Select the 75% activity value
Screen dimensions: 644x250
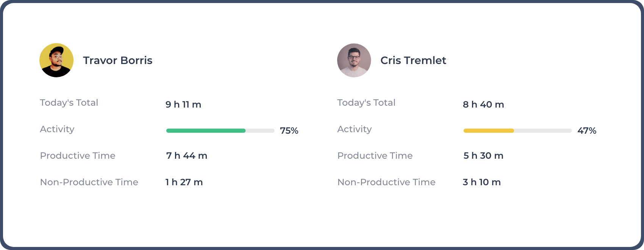pos(289,131)
